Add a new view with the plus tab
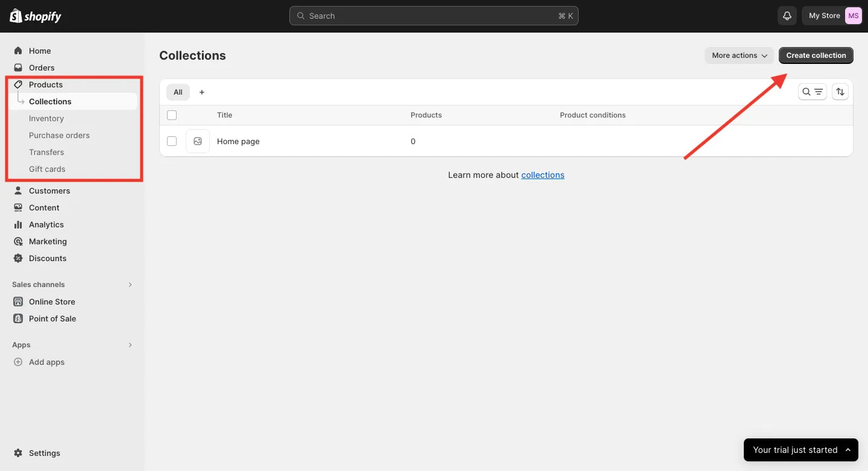This screenshot has height=471, width=868. click(201, 92)
